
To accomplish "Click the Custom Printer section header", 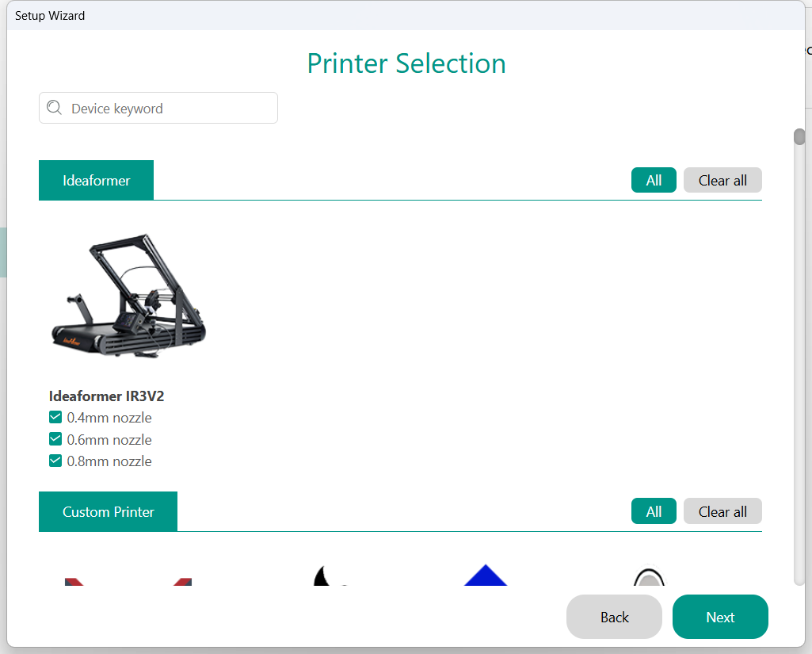I will pos(109,511).
